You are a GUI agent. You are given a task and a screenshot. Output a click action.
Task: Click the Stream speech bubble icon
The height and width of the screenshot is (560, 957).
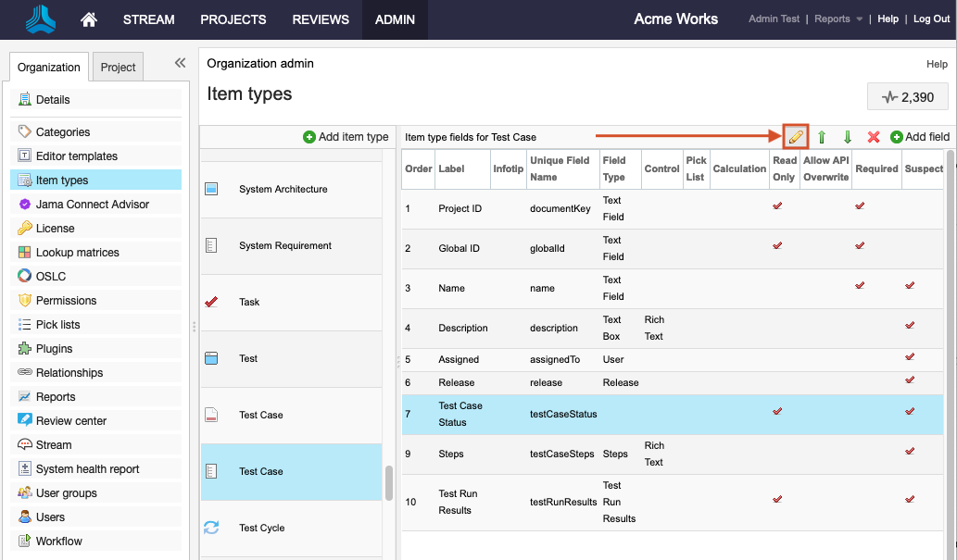coord(24,444)
